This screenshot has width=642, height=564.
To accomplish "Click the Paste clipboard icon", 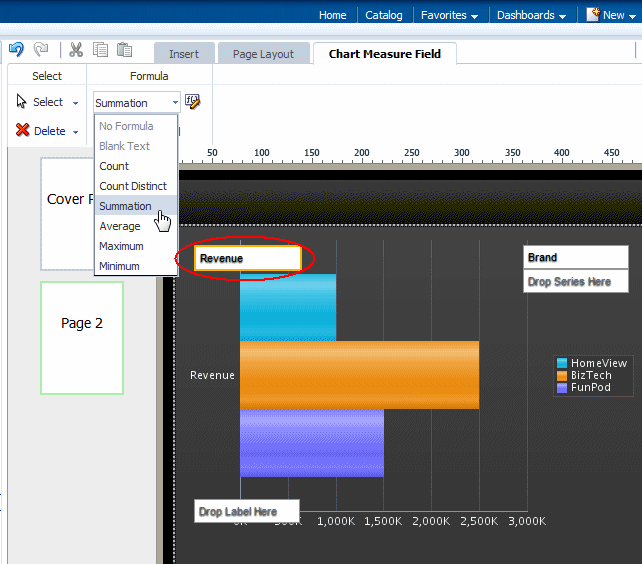I will pyautogui.click(x=124, y=50).
